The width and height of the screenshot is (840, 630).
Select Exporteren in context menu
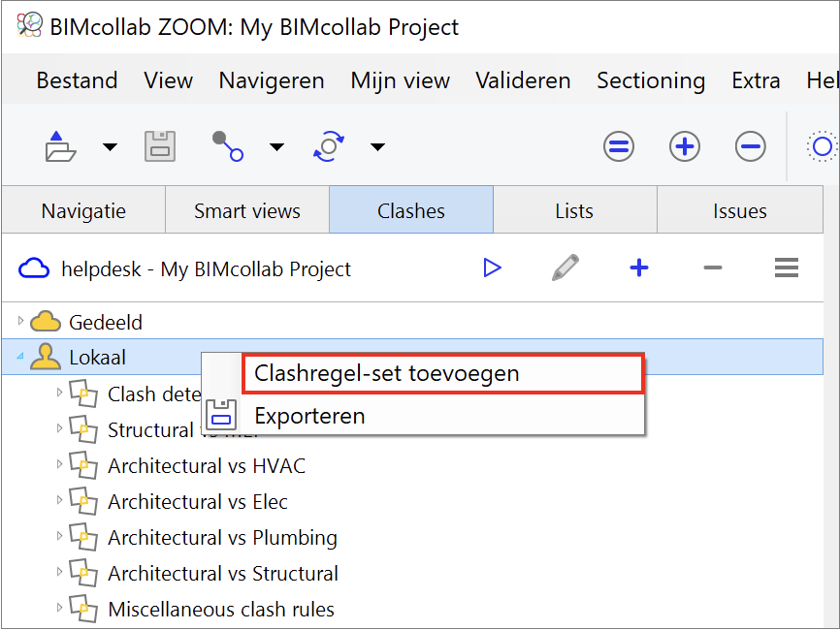pos(309,416)
